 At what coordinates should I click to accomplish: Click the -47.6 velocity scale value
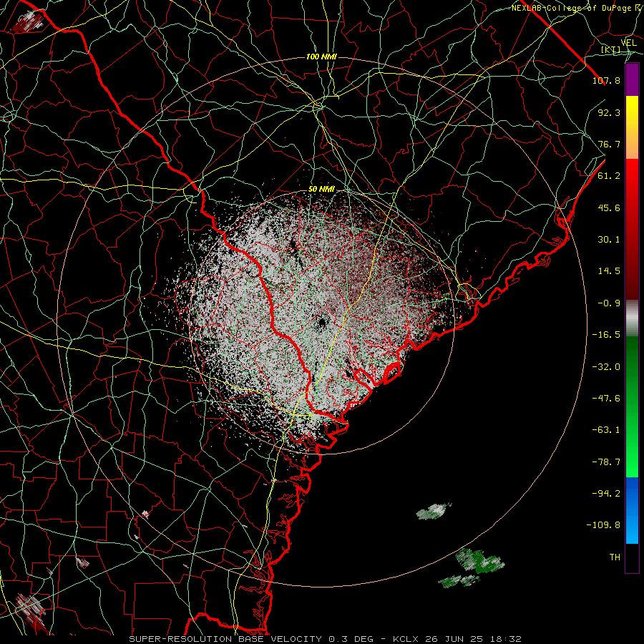[x=606, y=399]
